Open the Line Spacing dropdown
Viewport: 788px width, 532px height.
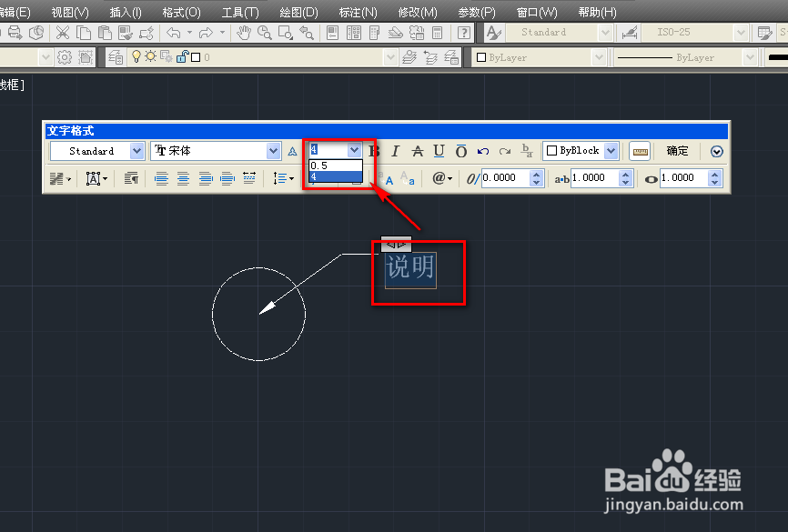283,178
